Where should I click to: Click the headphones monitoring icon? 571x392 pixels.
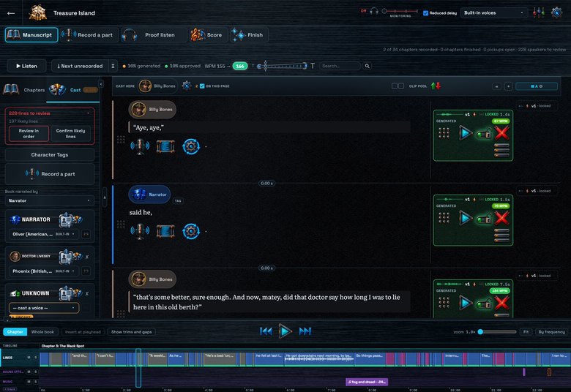tap(374, 11)
